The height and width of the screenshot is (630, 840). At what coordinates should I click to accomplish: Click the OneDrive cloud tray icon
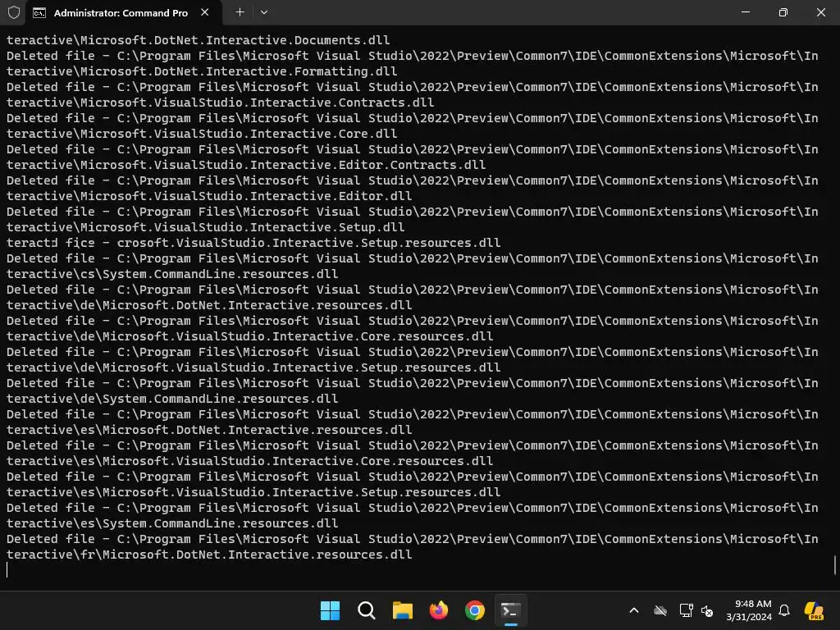coord(660,610)
